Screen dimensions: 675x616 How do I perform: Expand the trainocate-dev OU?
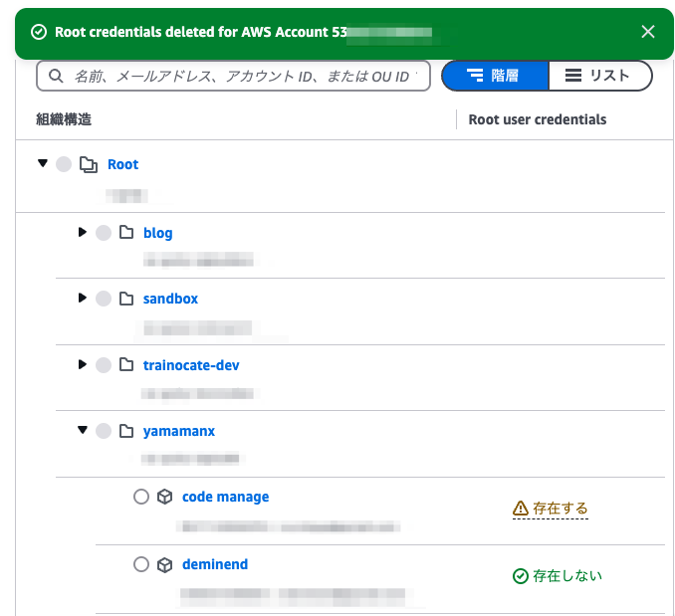(83, 364)
